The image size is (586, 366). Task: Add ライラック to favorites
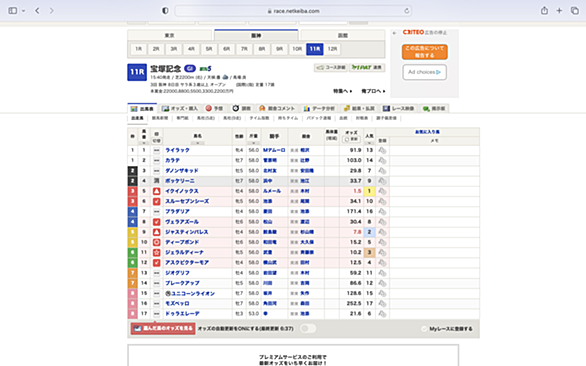tap(382, 150)
